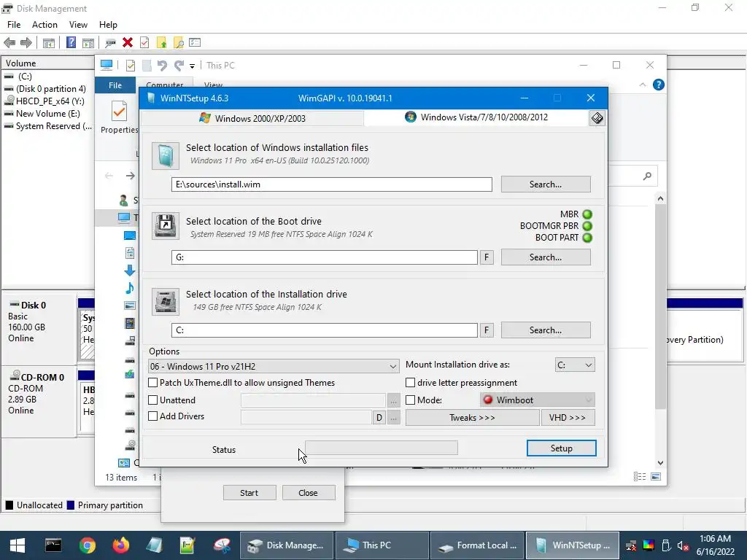Enable the Add Drivers checkbox
The image size is (747, 560).
(x=153, y=416)
